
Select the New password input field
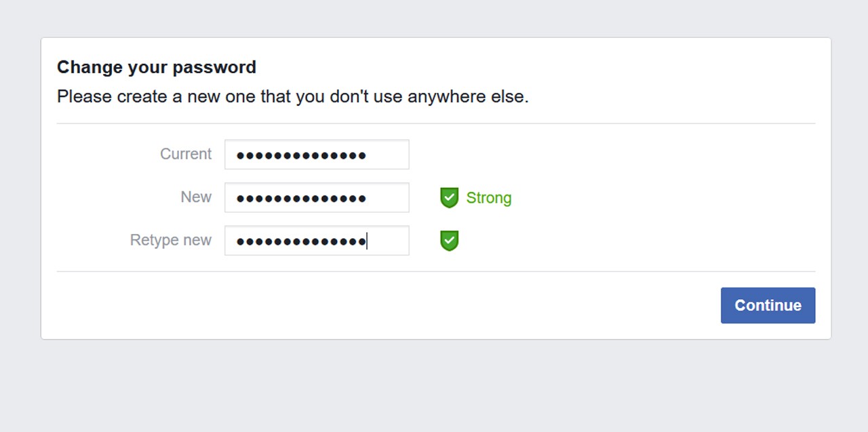click(x=317, y=197)
